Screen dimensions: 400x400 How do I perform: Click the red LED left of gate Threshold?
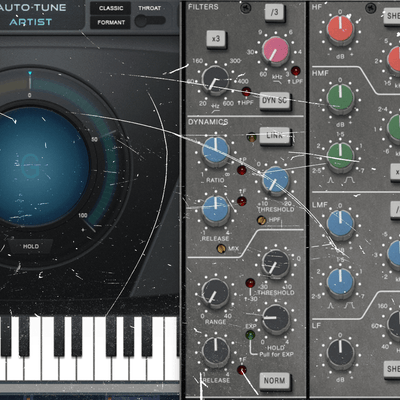click(x=250, y=283)
